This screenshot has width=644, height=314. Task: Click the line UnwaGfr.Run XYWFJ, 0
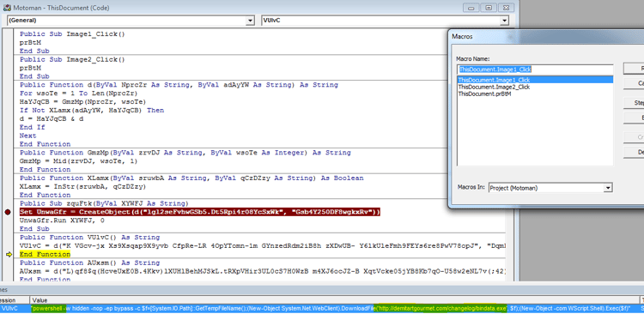click(62, 220)
